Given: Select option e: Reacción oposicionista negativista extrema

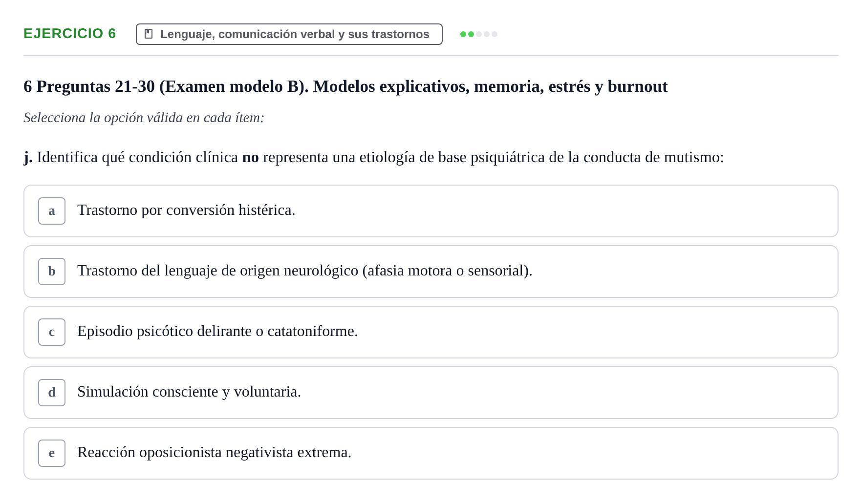Looking at the screenshot, I should pyautogui.click(x=431, y=453).
